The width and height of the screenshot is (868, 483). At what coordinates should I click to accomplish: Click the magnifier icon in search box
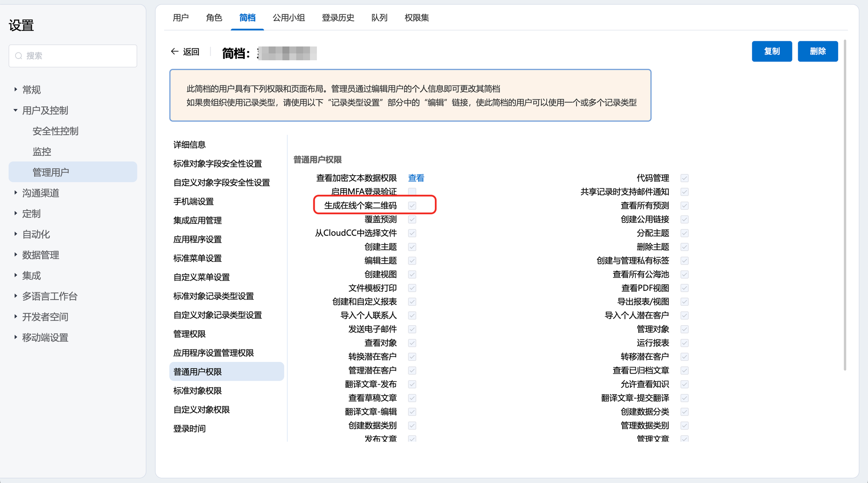[x=19, y=56]
